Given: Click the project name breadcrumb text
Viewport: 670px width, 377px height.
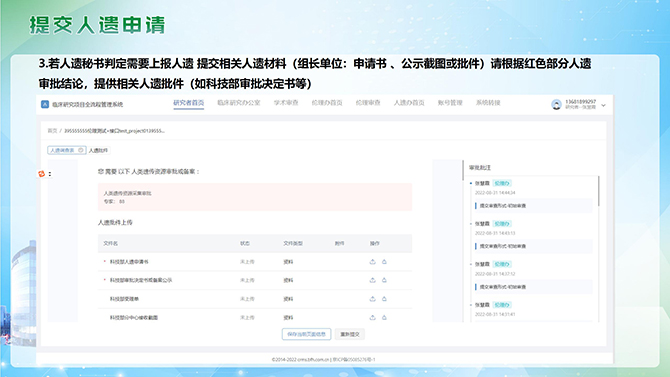Looking at the screenshot, I should pyautogui.click(x=115, y=131).
